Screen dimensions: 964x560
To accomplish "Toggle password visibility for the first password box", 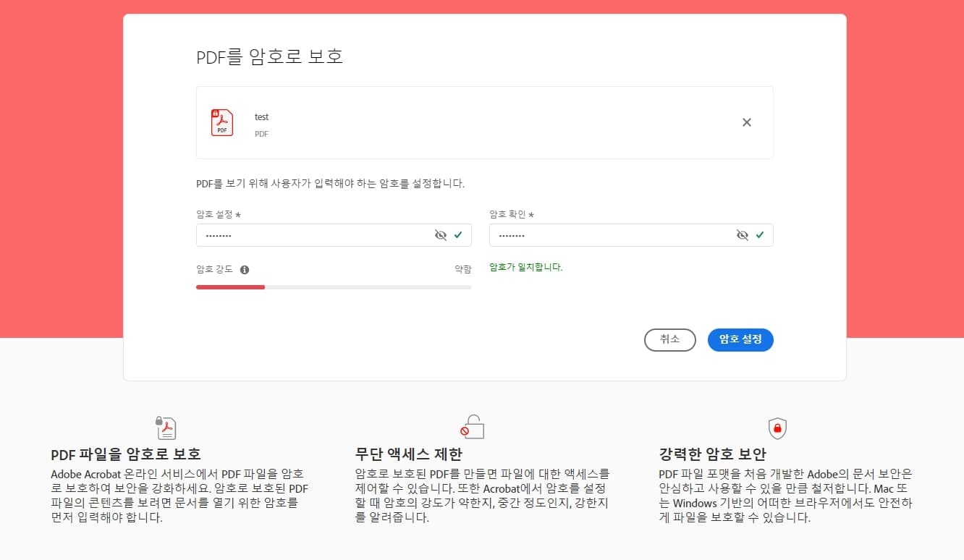I will click(441, 234).
